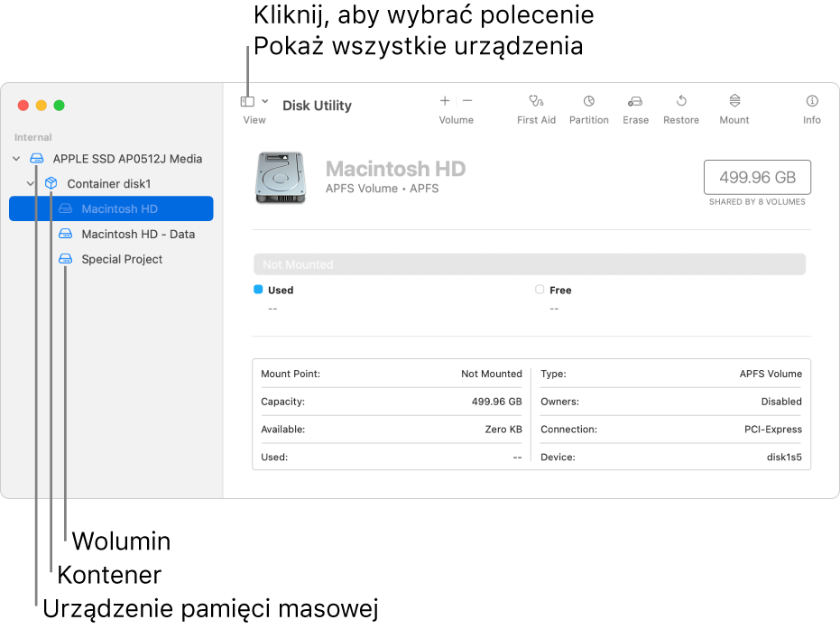Collapse the Container disk1 tree
Viewport: 840px width, 629px height.
click(x=31, y=184)
